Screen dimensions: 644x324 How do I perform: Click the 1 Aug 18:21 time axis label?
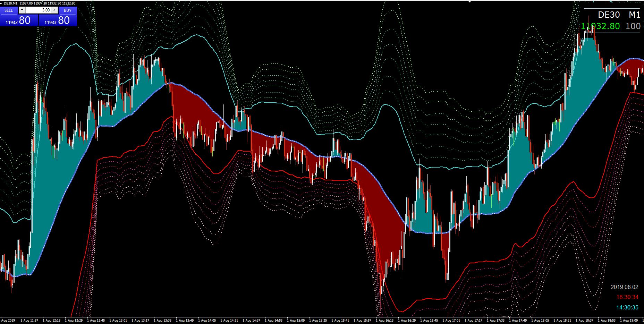tap(562, 321)
